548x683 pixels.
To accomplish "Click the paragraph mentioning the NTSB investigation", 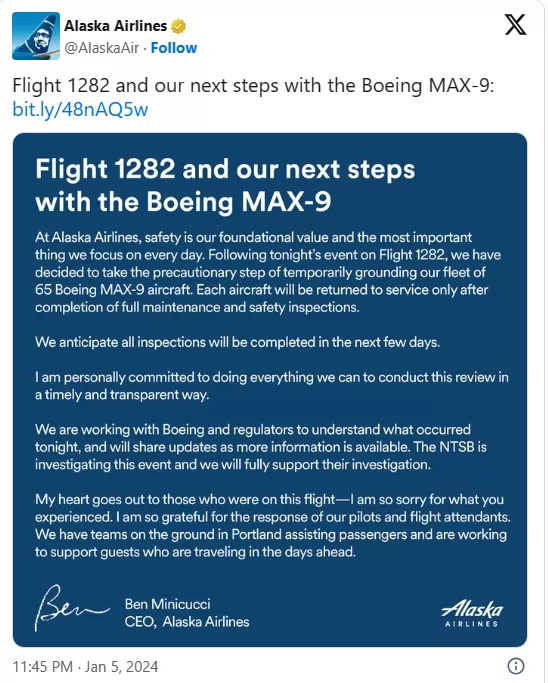I will click(261, 447).
